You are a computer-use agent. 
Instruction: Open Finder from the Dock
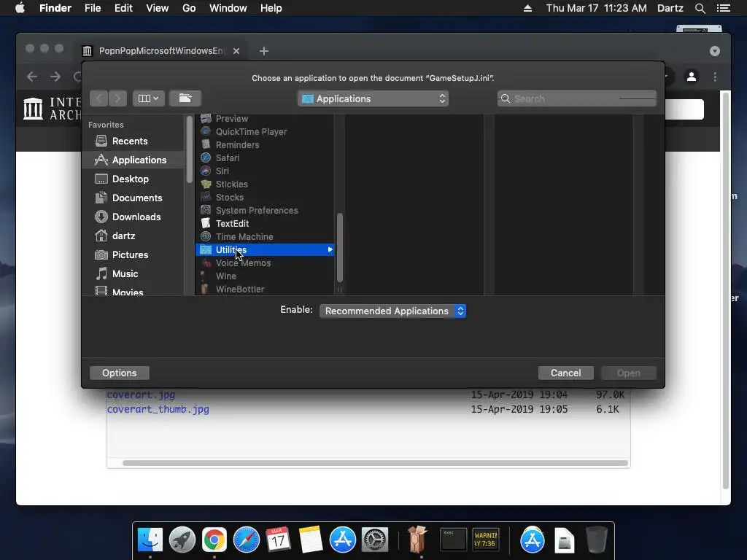(150, 540)
